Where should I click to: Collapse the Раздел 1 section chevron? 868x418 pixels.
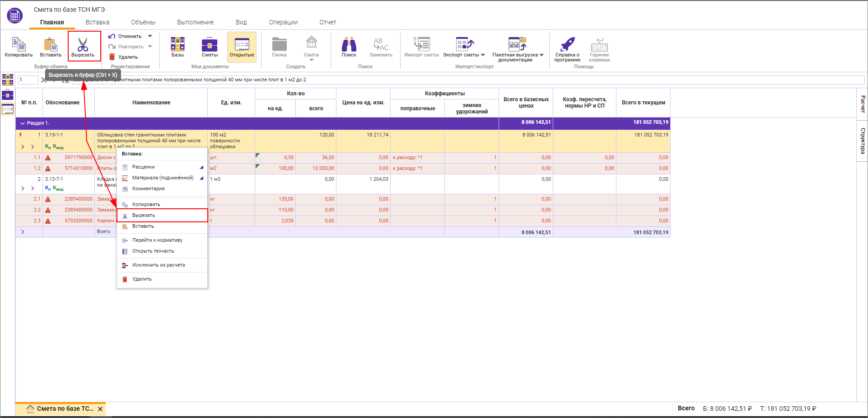(x=22, y=123)
